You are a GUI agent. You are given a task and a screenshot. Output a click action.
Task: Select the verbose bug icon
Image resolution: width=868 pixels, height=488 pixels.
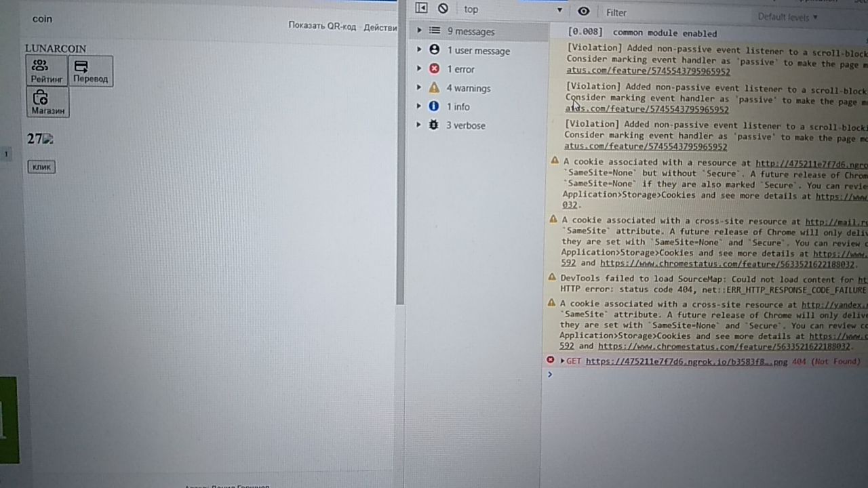pyautogui.click(x=434, y=125)
